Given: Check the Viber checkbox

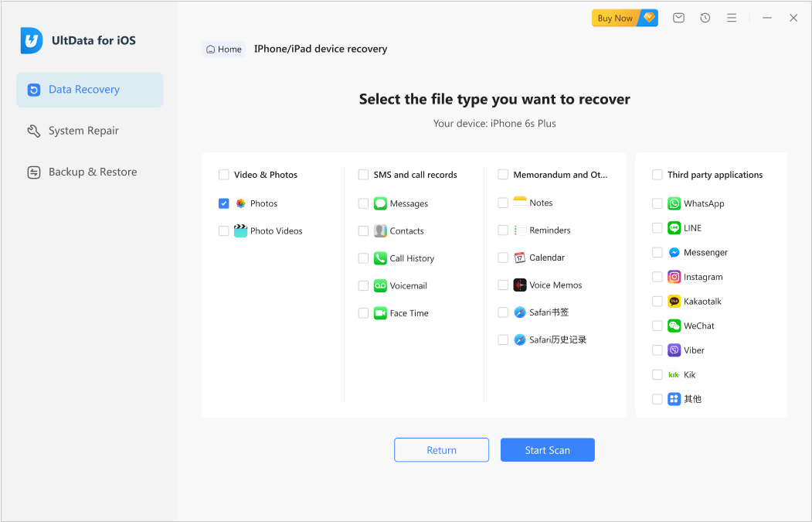Looking at the screenshot, I should pos(657,350).
